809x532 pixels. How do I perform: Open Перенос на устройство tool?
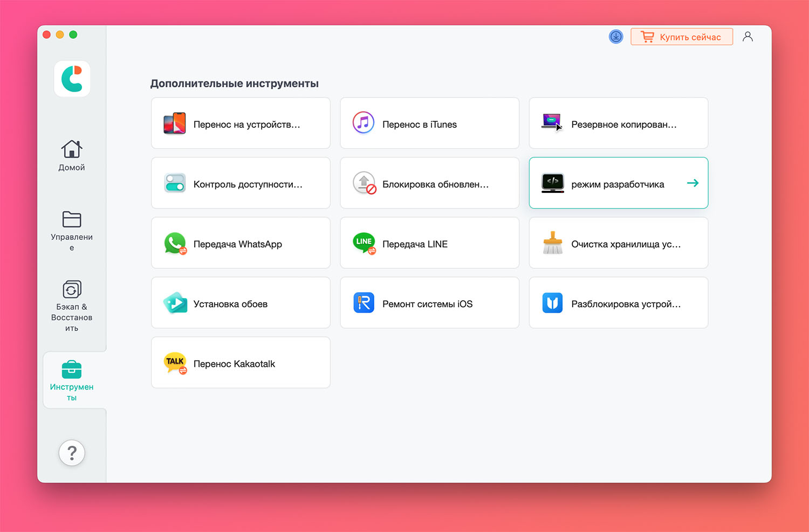pyautogui.click(x=241, y=123)
